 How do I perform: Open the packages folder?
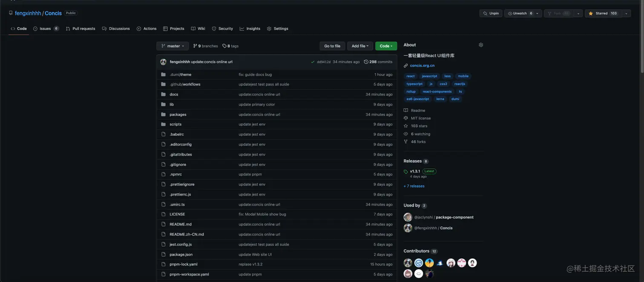point(178,115)
